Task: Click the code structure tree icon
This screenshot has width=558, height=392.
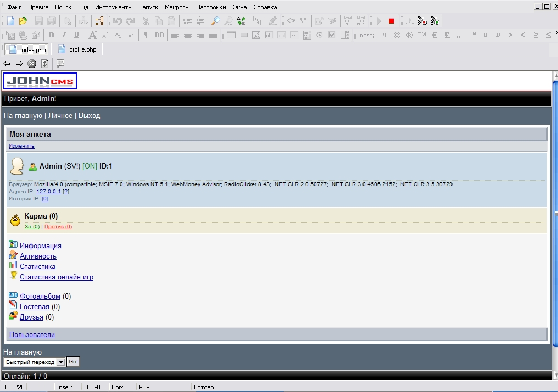Action: 99,21
